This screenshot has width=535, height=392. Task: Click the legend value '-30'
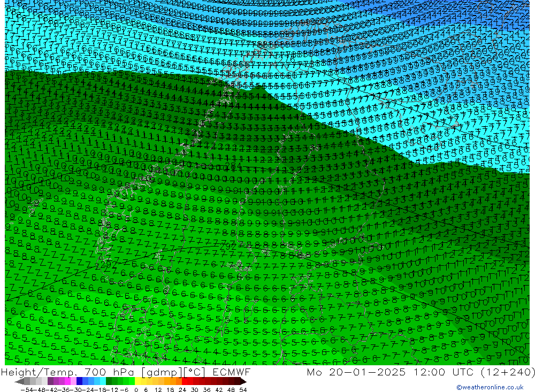[x=76, y=390]
